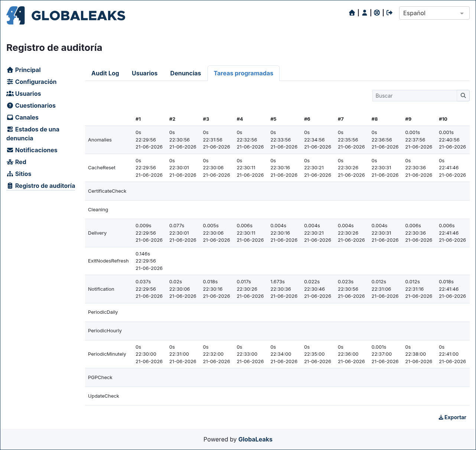The height and width of the screenshot is (450, 476).
Task: Click the #1 column header
Action: tap(138, 119)
